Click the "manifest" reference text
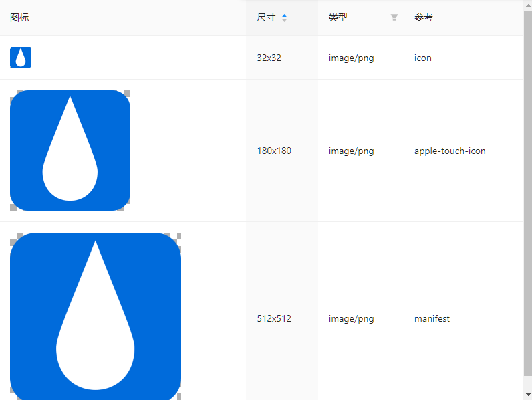Screen dimensions: 532x400 point(432,319)
